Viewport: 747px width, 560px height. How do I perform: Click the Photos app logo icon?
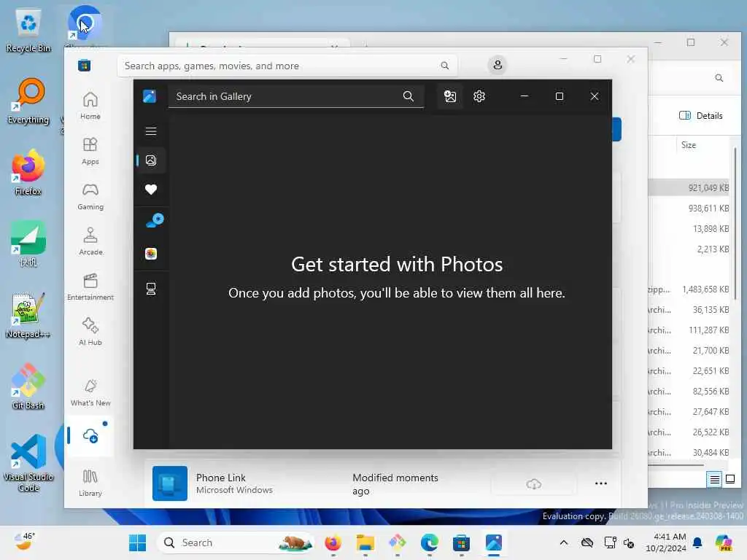(150, 96)
